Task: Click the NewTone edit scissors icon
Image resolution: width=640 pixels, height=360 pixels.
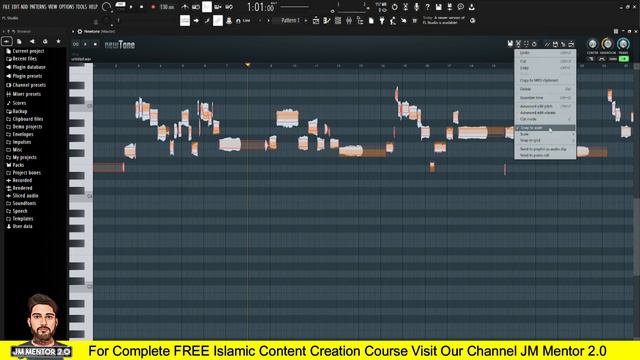Action: 518,44
